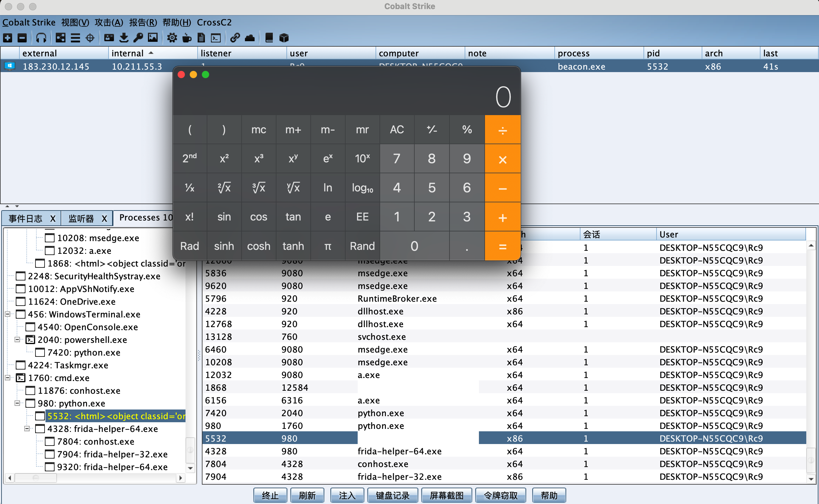Open the 视图(V) menu
The width and height of the screenshot is (819, 504).
coord(75,22)
